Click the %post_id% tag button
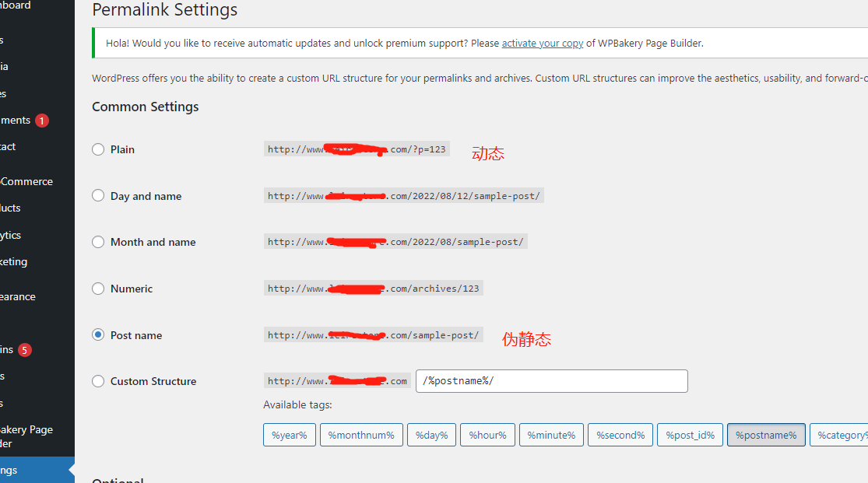 691,435
